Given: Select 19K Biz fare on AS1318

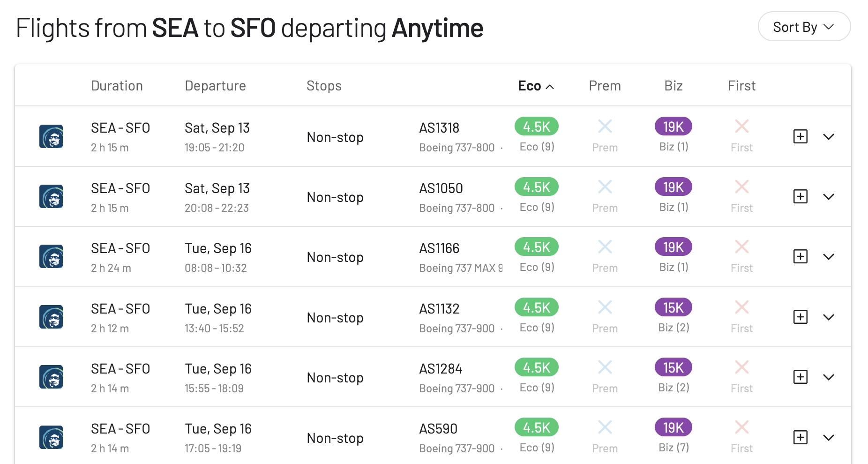Looking at the screenshot, I should (673, 127).
